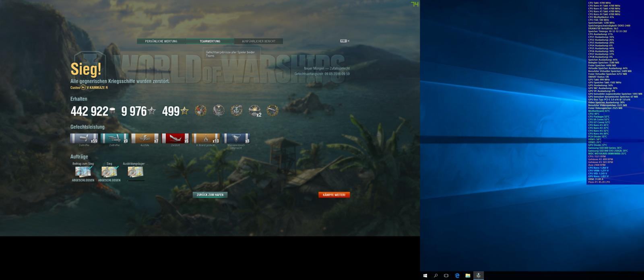Click the grey star XP icon
Viewport: 644px width, 280px height.
152,111
